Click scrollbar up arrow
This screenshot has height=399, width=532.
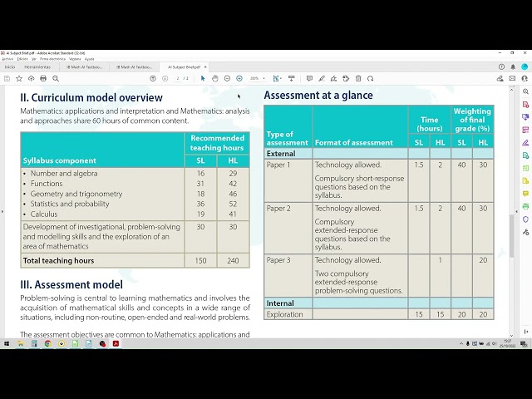512,90
